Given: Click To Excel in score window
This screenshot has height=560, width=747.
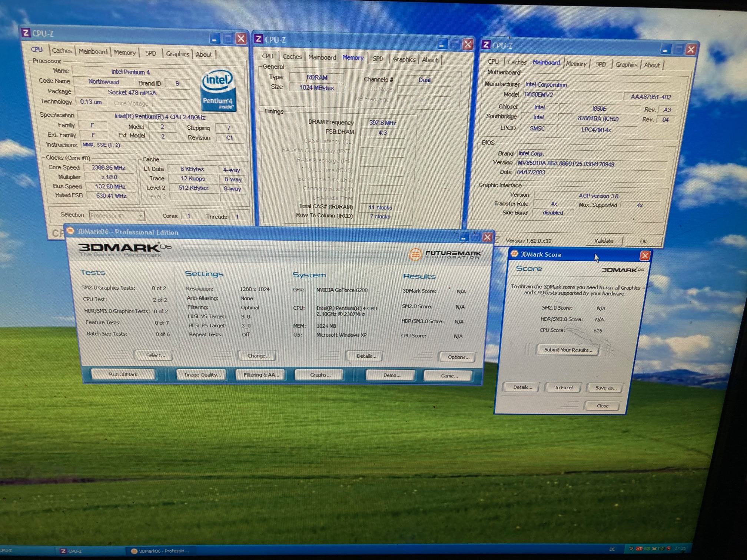Looking at the screenshot, I should click(563, 387).
